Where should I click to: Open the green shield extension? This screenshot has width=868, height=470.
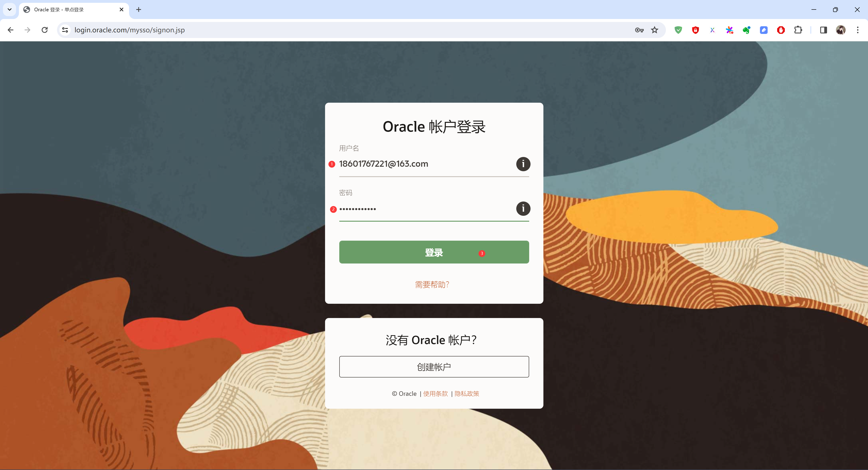coord(678,30)
